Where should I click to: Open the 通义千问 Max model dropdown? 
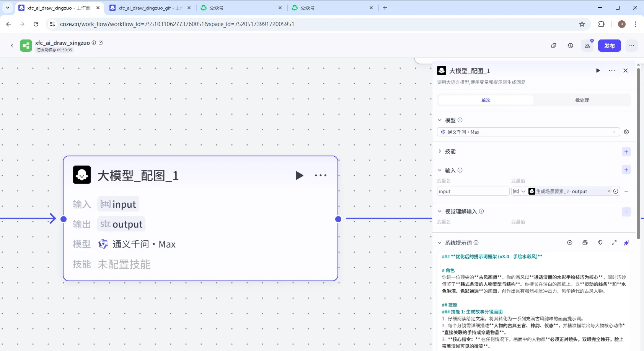click(x=528, y=132)
